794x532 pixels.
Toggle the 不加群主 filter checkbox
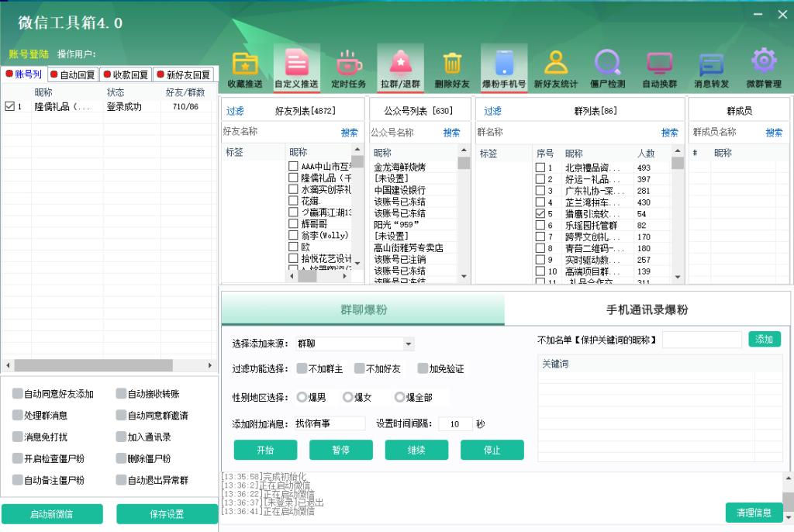point(302,369)
